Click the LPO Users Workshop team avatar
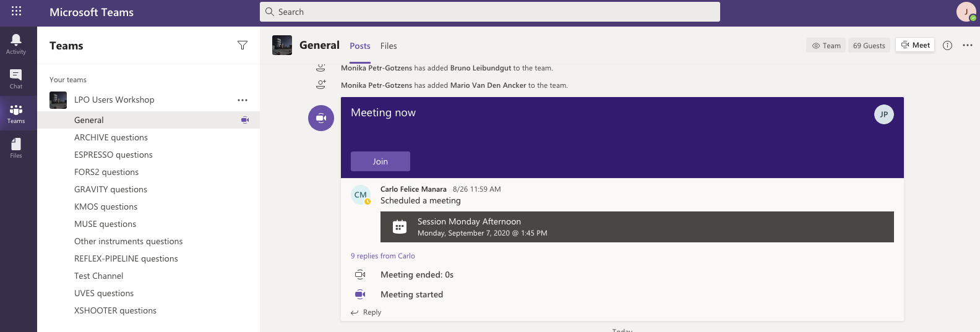 click(x=58, y=100)
